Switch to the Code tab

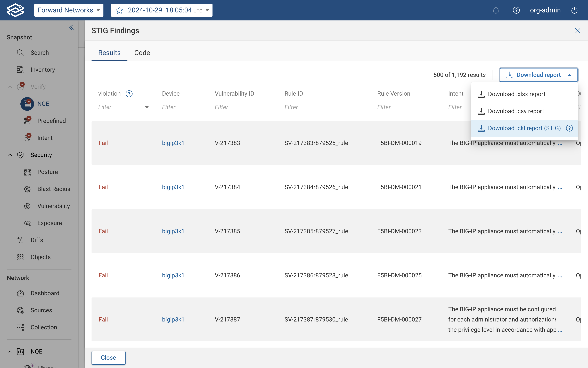(142, 53)
